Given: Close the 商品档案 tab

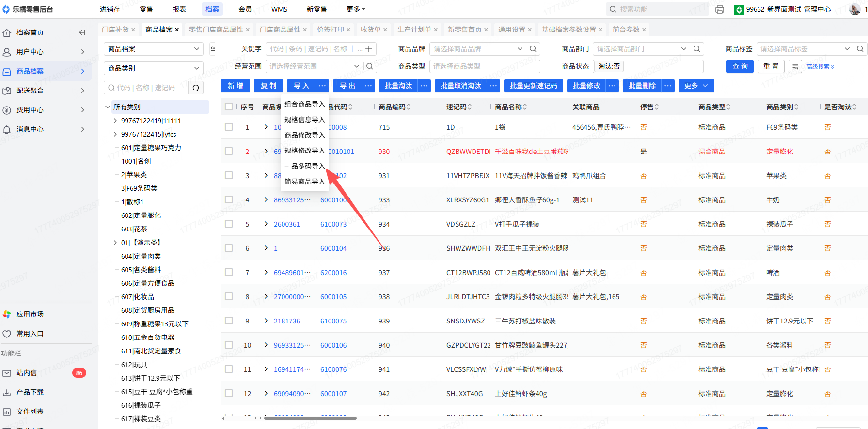Looking at the screenshot, I should coord(177,30).
